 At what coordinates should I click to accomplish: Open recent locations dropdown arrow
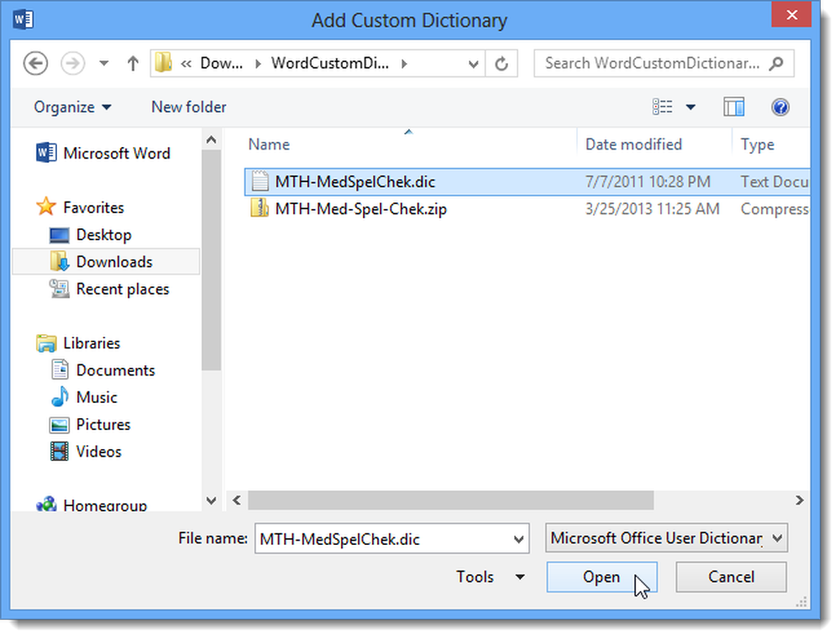[x=104, y=64]
